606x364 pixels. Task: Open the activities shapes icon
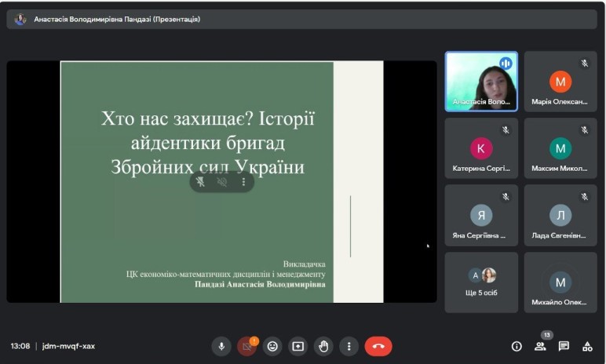[587, 346]
